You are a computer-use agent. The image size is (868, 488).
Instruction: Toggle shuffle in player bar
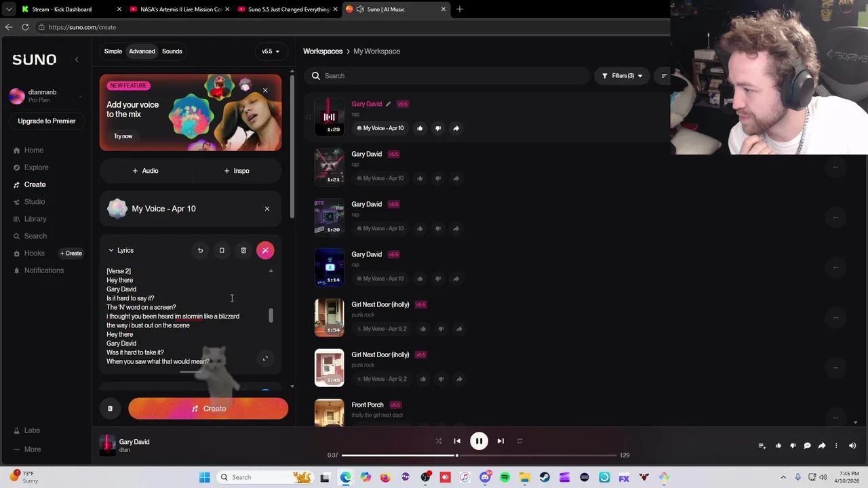pyautogui.click(x=438, y=441)
